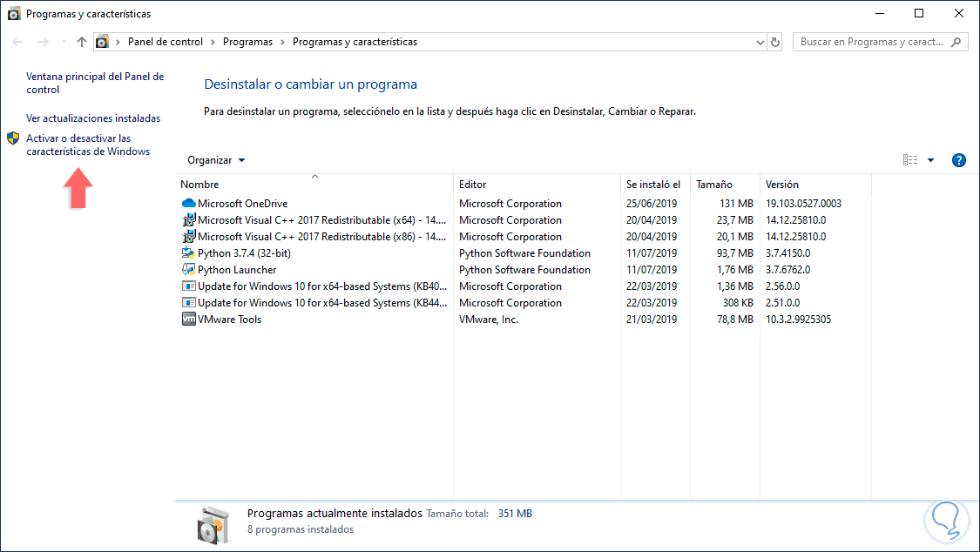
Task: Click the Update for Windows 10 (KB40...) icon
Action: coord(189,286)
